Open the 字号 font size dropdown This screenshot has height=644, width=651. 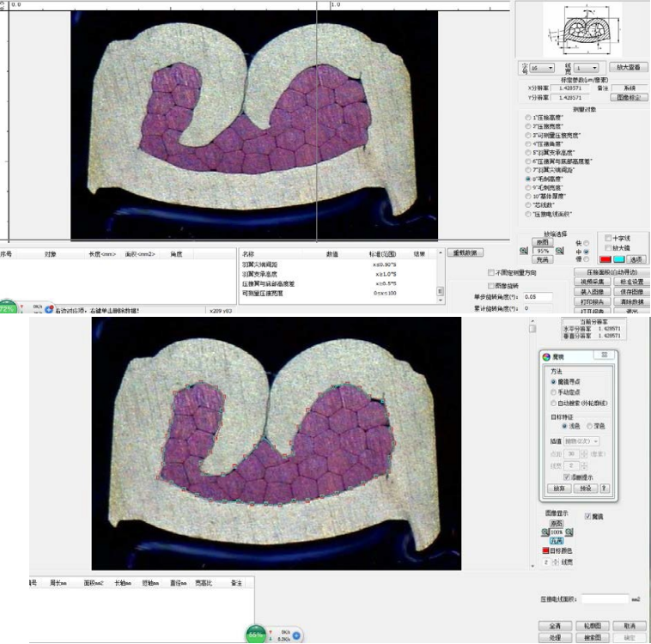tap(545, 67)
